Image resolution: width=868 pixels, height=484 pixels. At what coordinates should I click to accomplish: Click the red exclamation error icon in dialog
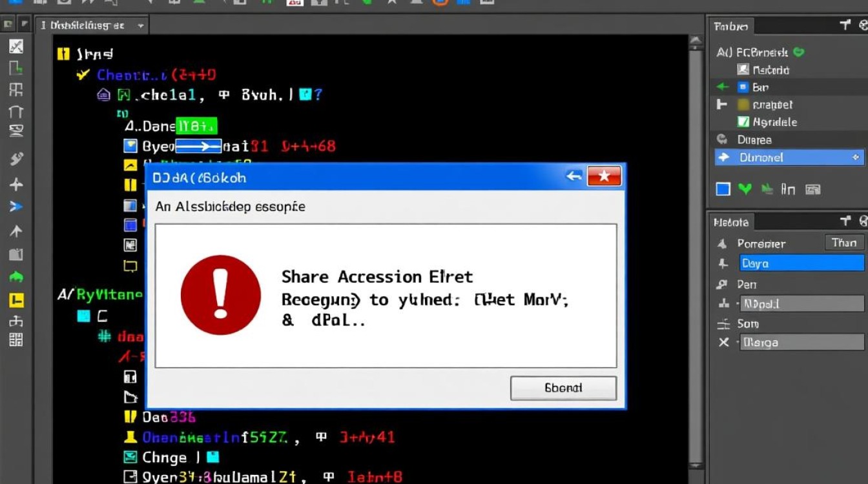[x=221, y=295]
